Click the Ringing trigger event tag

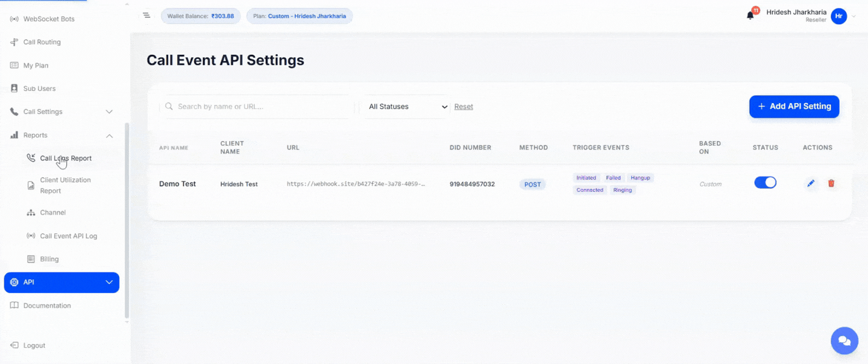(x=623, y=190)
